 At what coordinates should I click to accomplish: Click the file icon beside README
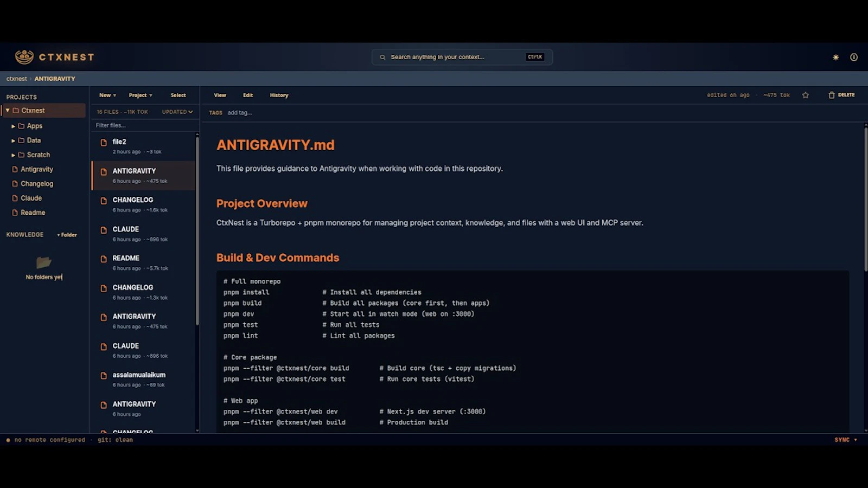pyautogui.click(x=104, y=259)
